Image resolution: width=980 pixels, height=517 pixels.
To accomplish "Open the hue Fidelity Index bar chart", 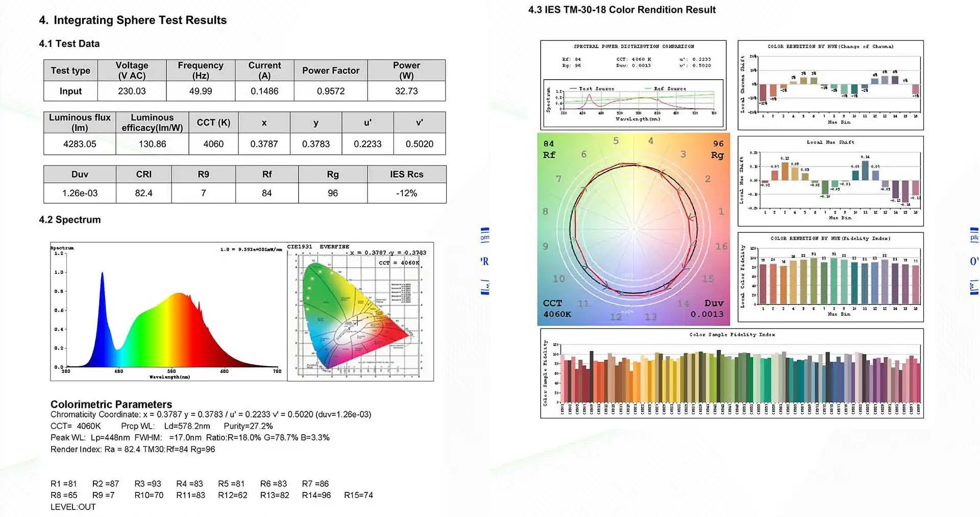I will 830,277.
